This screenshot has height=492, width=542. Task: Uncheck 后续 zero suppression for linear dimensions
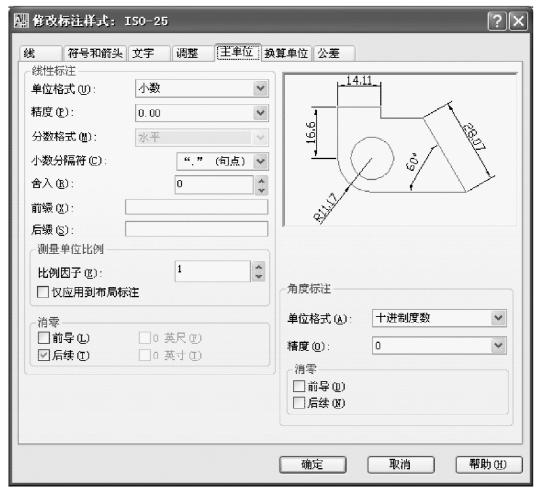click(44, 355)
